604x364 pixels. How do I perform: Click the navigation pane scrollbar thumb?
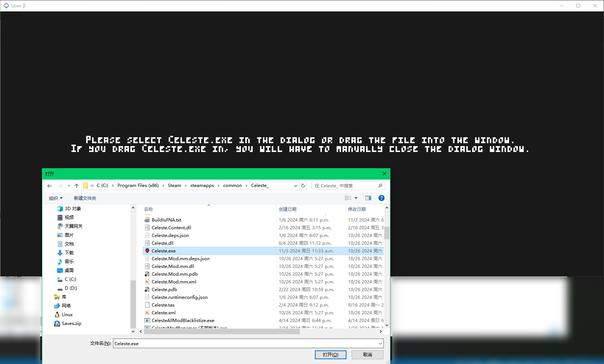pyautogui.click(x=133, y=304)
